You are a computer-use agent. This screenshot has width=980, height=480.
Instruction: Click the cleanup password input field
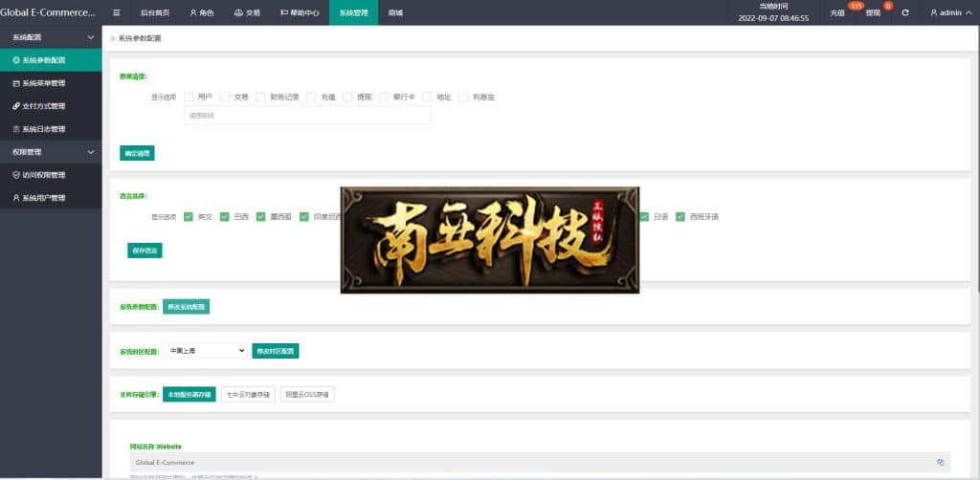coord(307,116)
